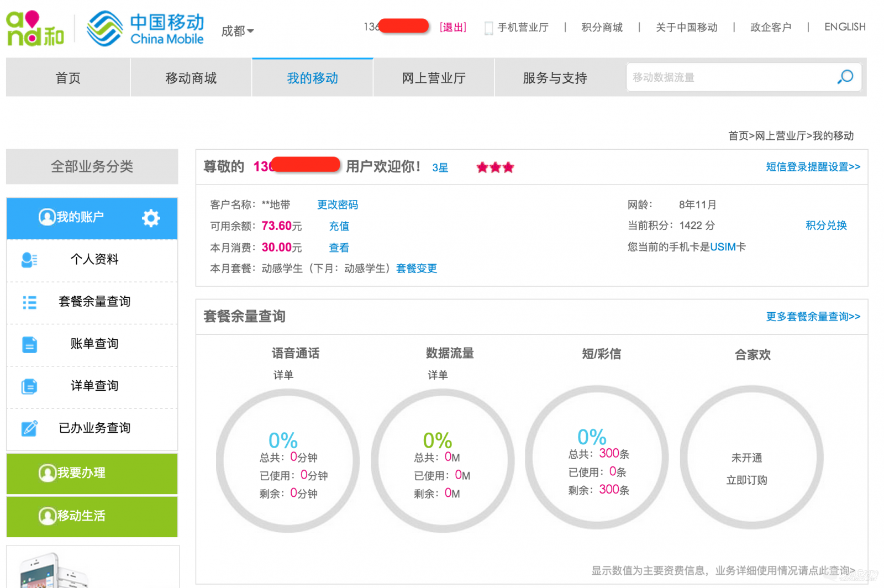The height and width of the screenshot is (588, 884).
Task: Click 立即订购 in 合家欢
Action: click(746, 480)
